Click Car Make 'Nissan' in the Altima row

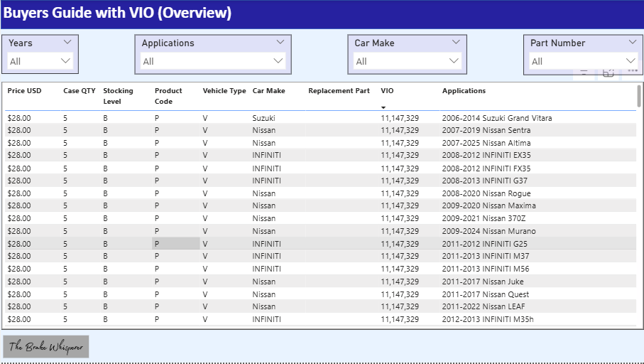tap(264, 143)
